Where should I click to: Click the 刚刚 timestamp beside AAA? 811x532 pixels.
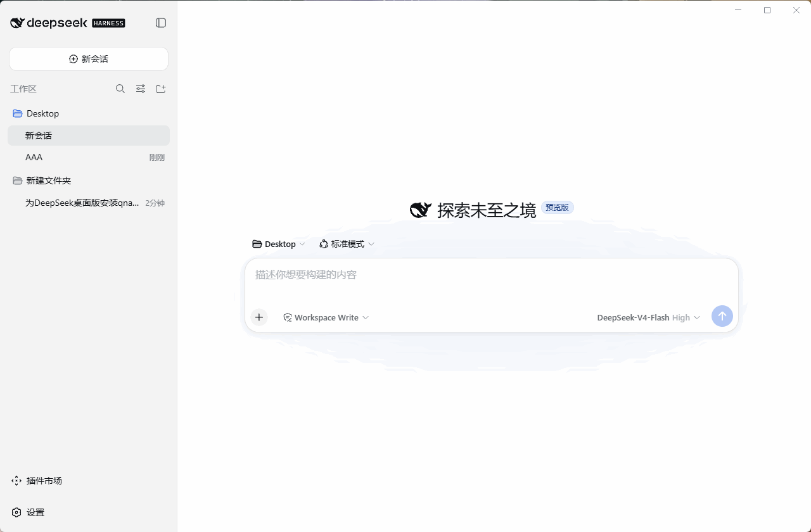(x=157, y=158)
